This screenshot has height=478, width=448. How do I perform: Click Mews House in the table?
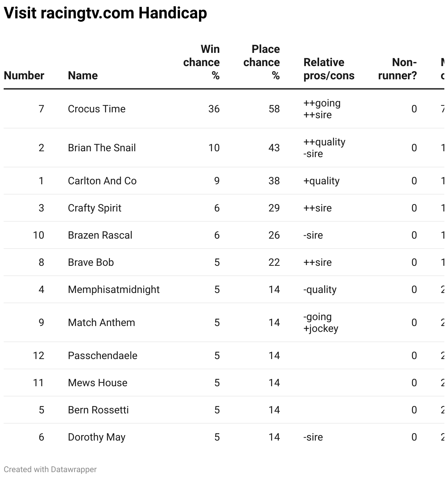pos(98,383)
